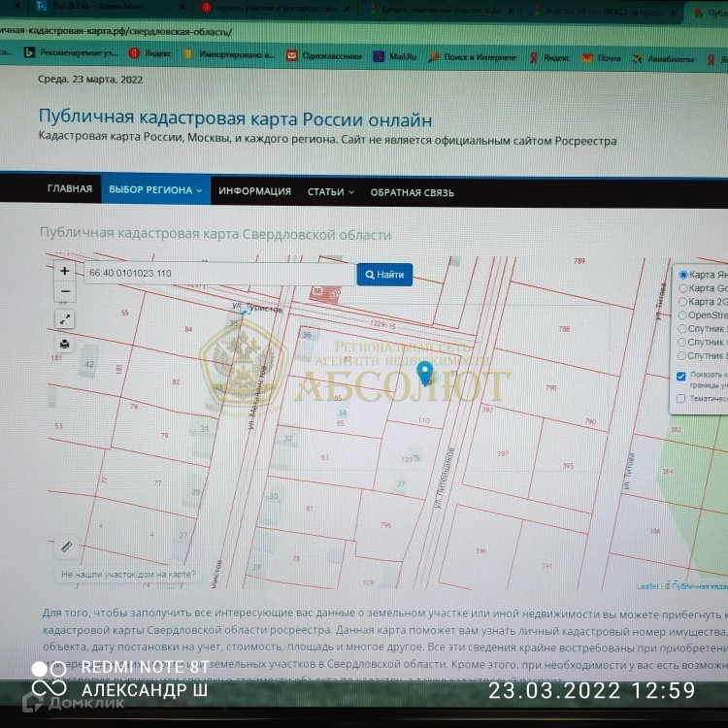This screenshot has height=728, width=728.
Task: Select the Карта 2GIS radio option
Action: click(682, 301)
